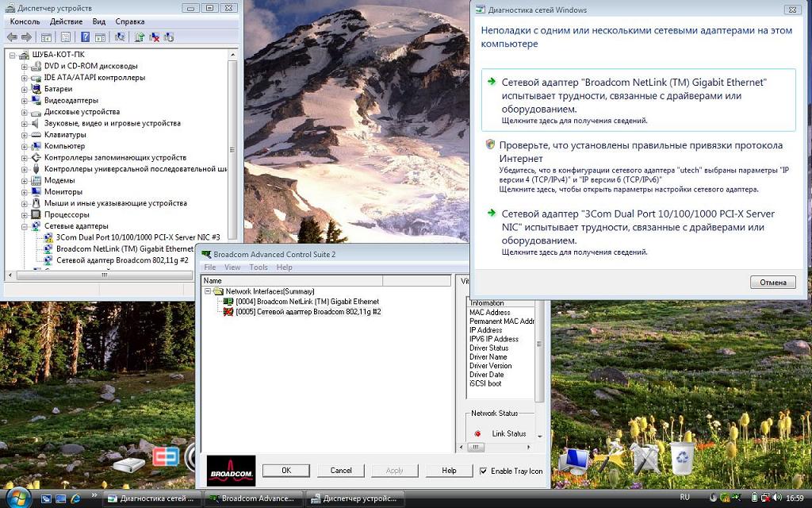812x508 pixels.
Task: Click the Broadcom info panel horizontal scrollbar thumb
Action: [x=475, y=447]
